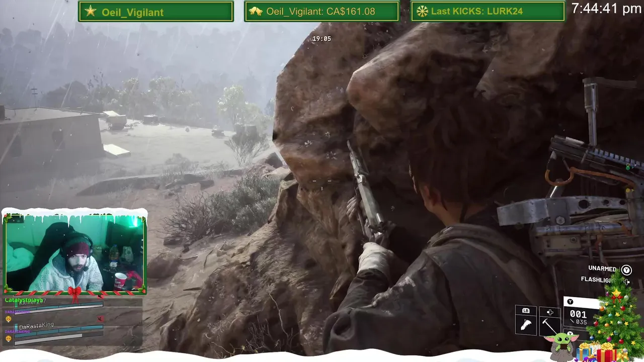Screen dimensions: 644x362
Task: Click the 035 reserve ammo count
Action: 581,322
